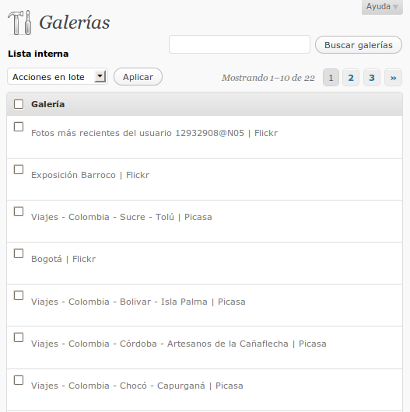Focus the gallery search text field
The image size is (410, 412).
(240, 44)
